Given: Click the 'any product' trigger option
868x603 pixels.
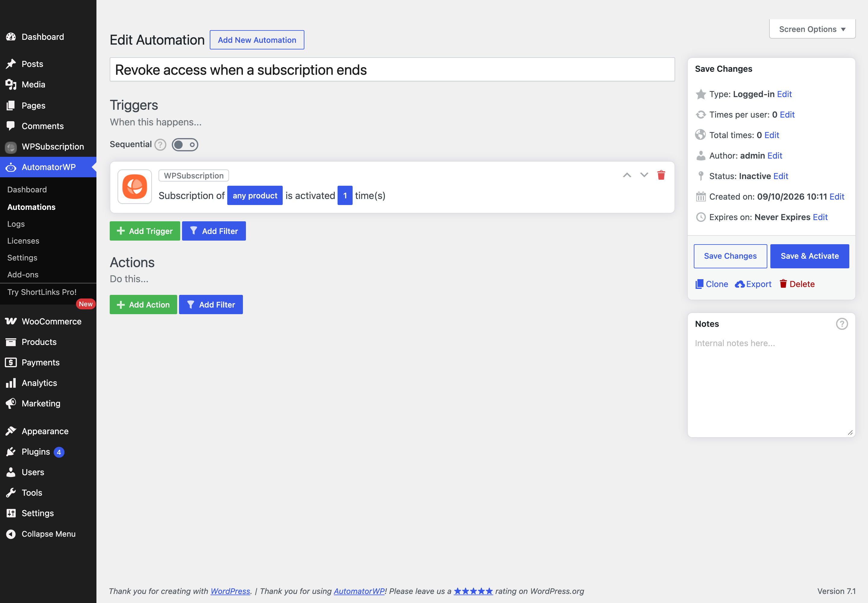Looking at the screenshot, I should [x=255, y=196].
